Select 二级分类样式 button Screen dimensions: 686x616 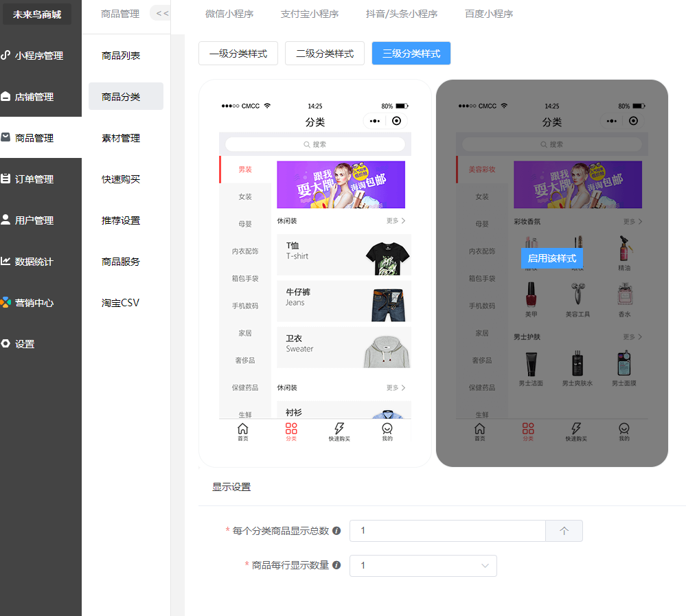coord(325,54)
